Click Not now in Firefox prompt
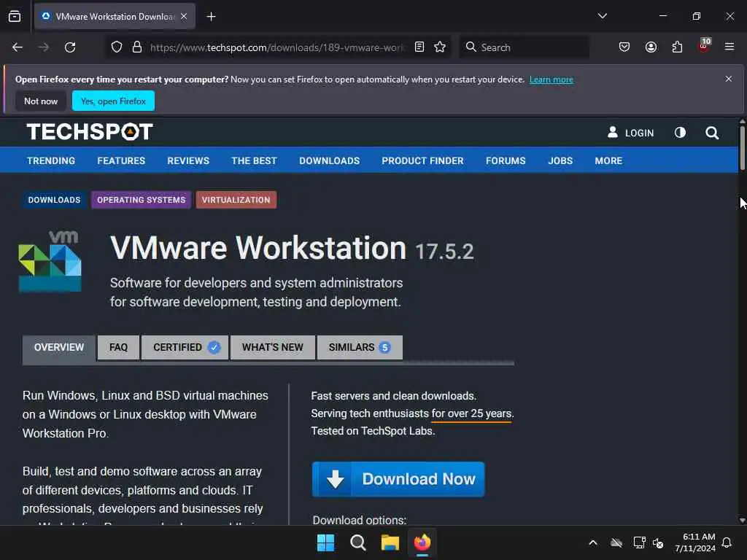Viewport: 747px width, 560px height. point(41,101)
